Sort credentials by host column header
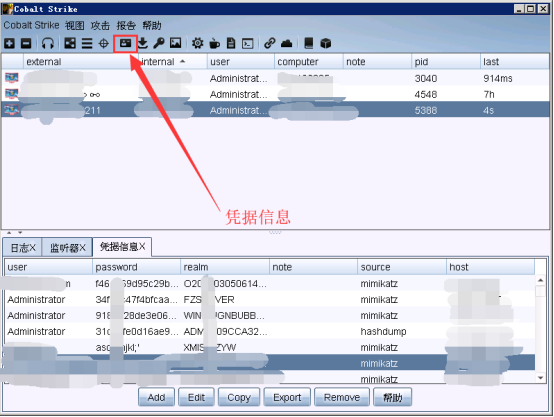This screenshot has width=554, height=417. (x=490, y=267)
